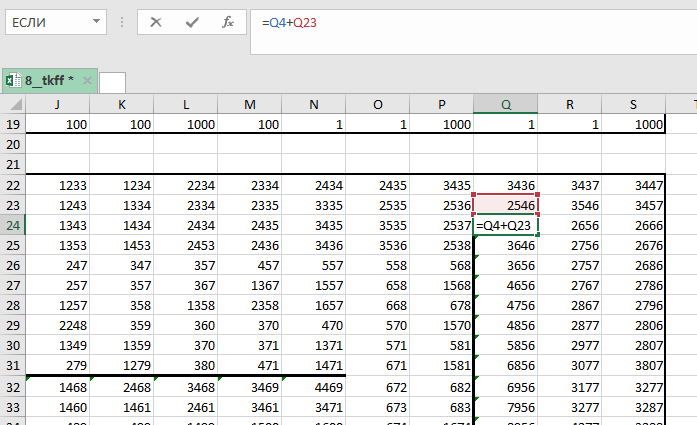Screen dimensions: 697x425
Task: Confirm the formula with the checkmark icon
Action: click(192, 22)
